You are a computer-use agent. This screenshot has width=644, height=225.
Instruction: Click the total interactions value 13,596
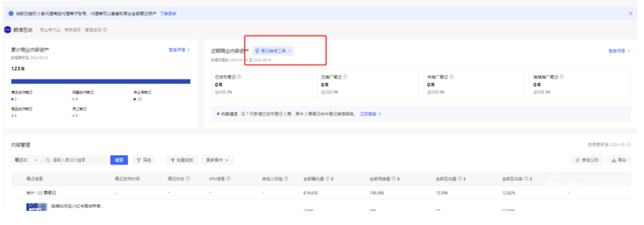[x=442, y=192]
